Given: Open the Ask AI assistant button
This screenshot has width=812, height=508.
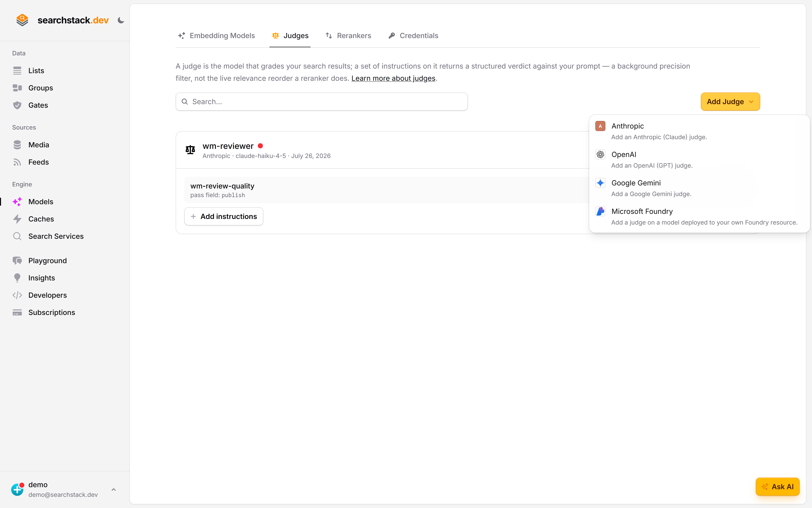Looking at the screenshot, I should pyautogui.click(x=777, y=486).
